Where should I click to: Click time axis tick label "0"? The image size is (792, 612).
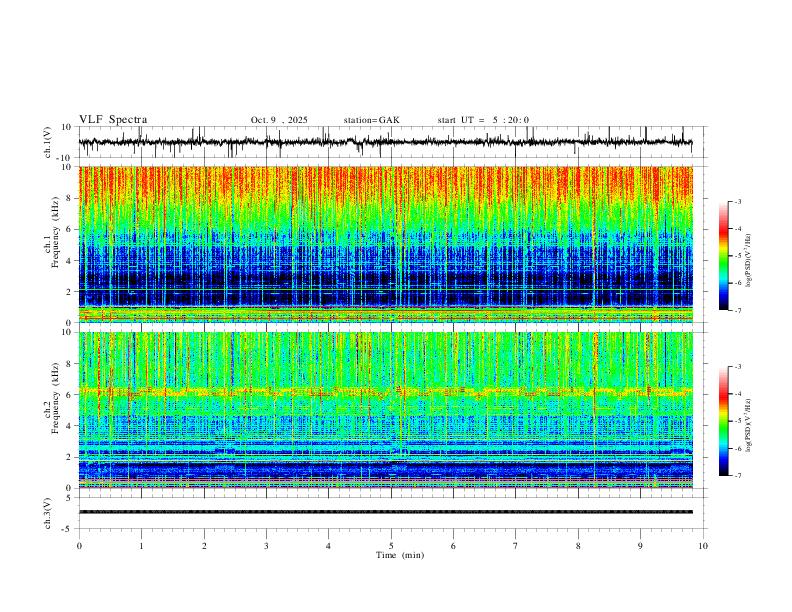(79, 546)
